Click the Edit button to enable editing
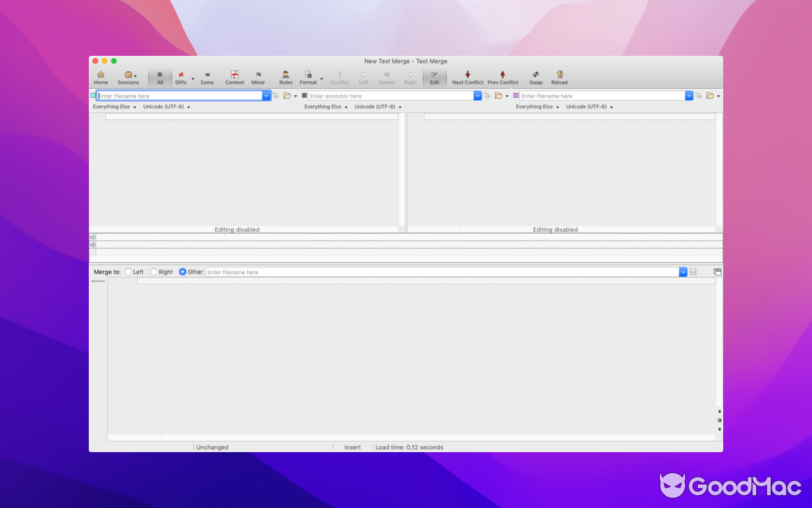The width and height of the screenshot is (812, 508). point(435,76)
